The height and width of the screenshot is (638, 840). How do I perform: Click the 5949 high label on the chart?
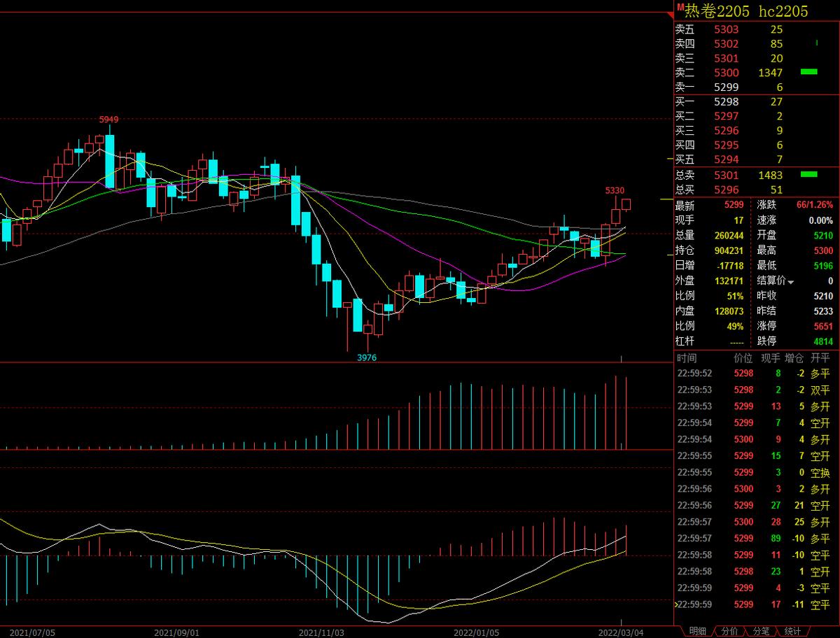click(x=108, y=120)
